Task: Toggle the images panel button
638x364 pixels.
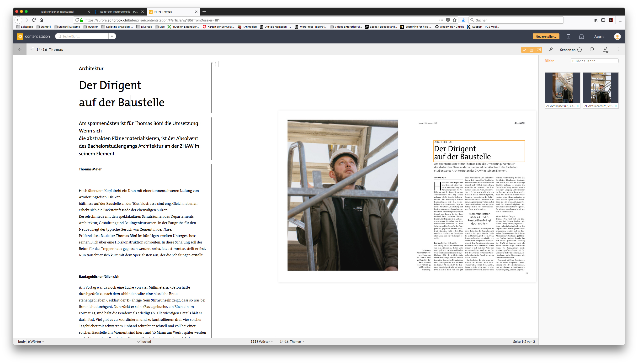Action: coord(538,50)
